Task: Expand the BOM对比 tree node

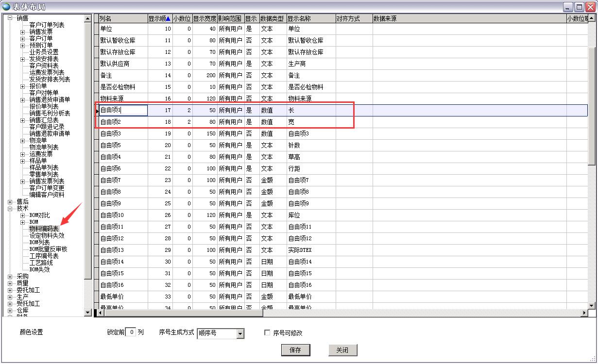Action: tap(22, 215)
